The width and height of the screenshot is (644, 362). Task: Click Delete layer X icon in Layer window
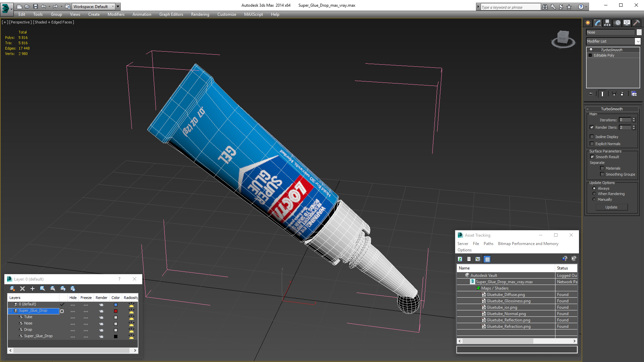coord(22,289)
